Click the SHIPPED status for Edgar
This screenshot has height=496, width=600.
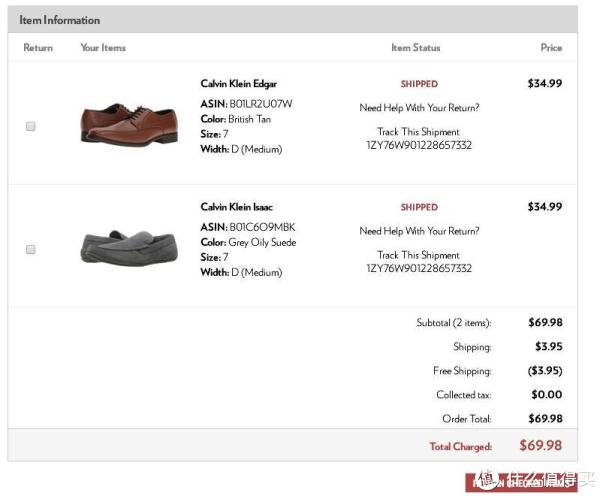419,84
